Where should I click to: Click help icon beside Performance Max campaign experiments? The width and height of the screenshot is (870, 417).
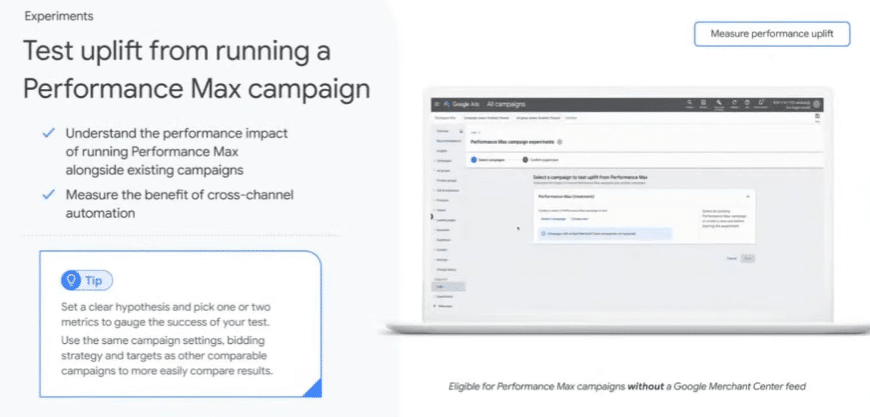[x=559, y=142]
